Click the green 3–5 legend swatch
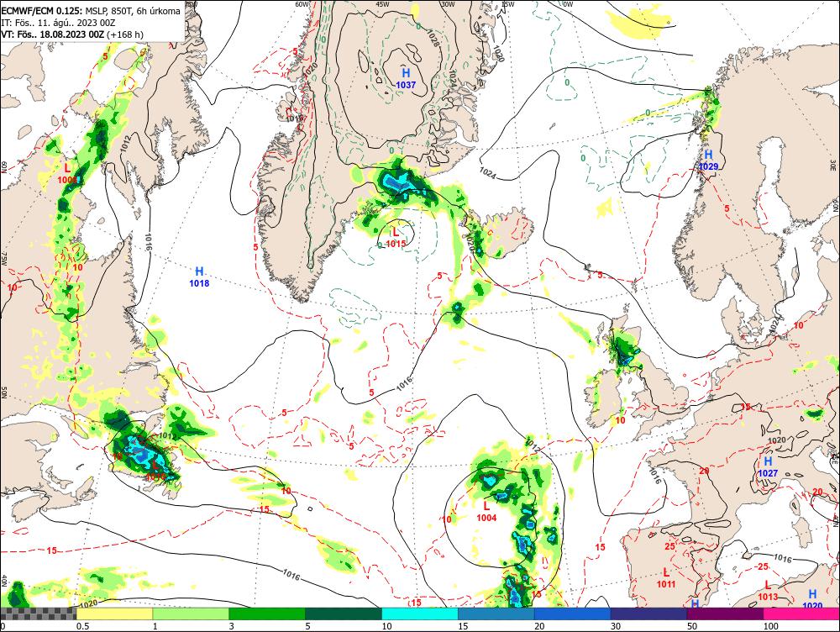Screen dimensions: 840x632 click(x=267, y=614)
